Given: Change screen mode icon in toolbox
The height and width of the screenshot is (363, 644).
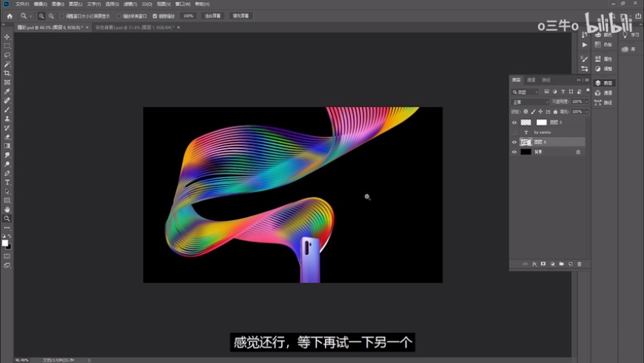Looking at the screenshot, I should [7, 265].
